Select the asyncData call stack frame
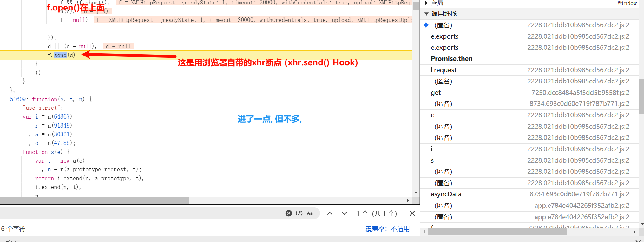This screenshot has width=644, height=242. [446, 194]
